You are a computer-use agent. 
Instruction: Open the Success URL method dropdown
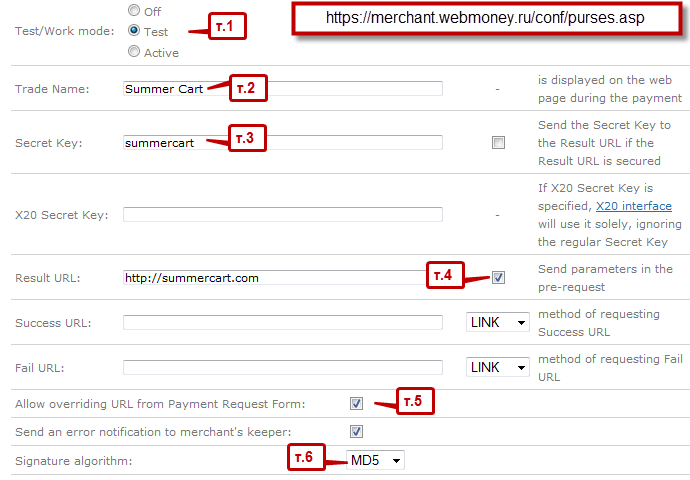pos(498,322)
